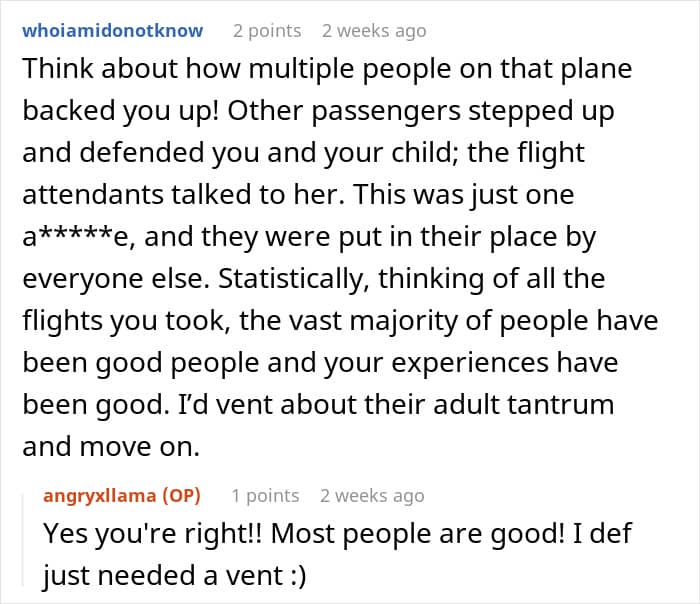Click the word "passengers" in the comment
Screen dimensions: 700x604
coord(386,112)
